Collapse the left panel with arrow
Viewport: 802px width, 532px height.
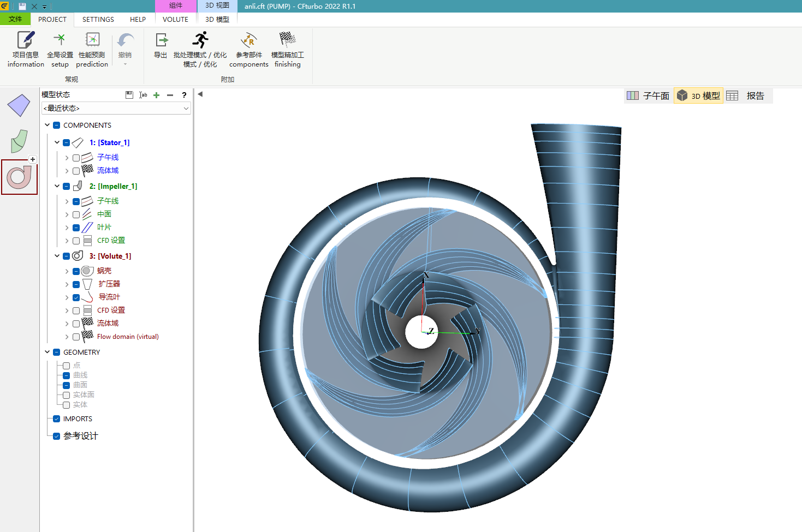(200, 94)
